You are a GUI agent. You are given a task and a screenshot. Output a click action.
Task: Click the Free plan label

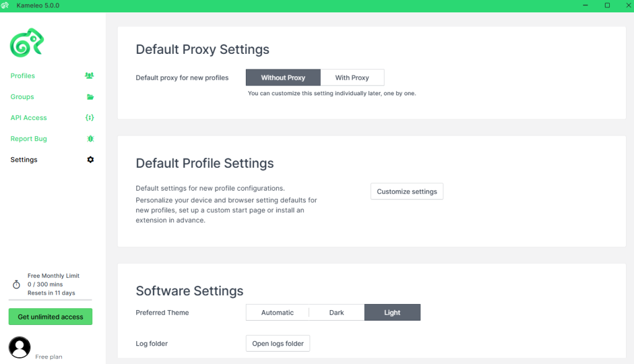tap(48, 357)
